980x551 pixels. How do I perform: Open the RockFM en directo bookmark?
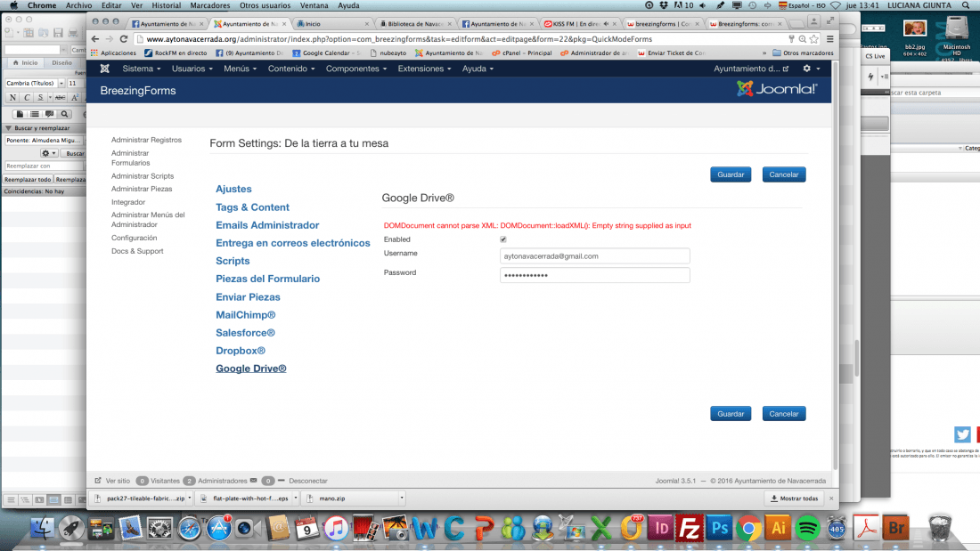tap(176, 53)
